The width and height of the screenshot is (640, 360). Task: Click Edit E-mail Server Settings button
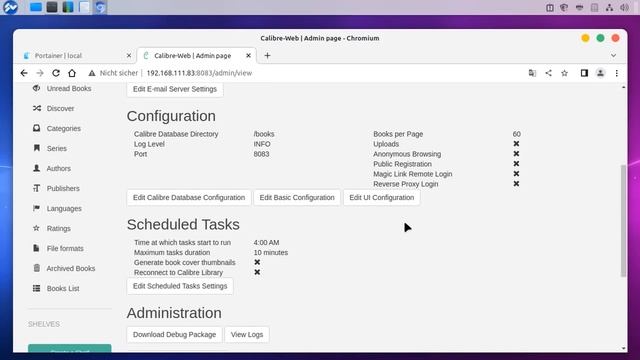tap(175, 89)
